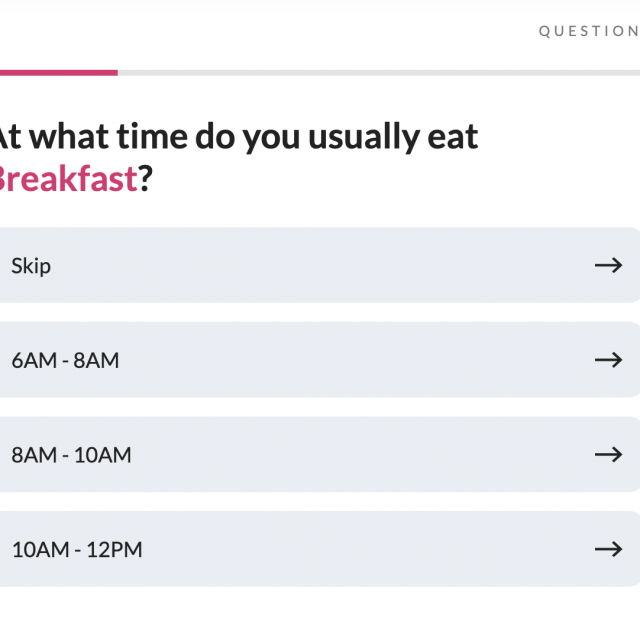
Task: Select the '6AM - 8AM' text label
Action: 65,361
